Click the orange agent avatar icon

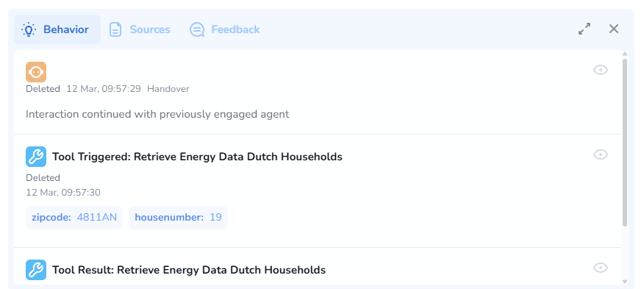(36, 72)
